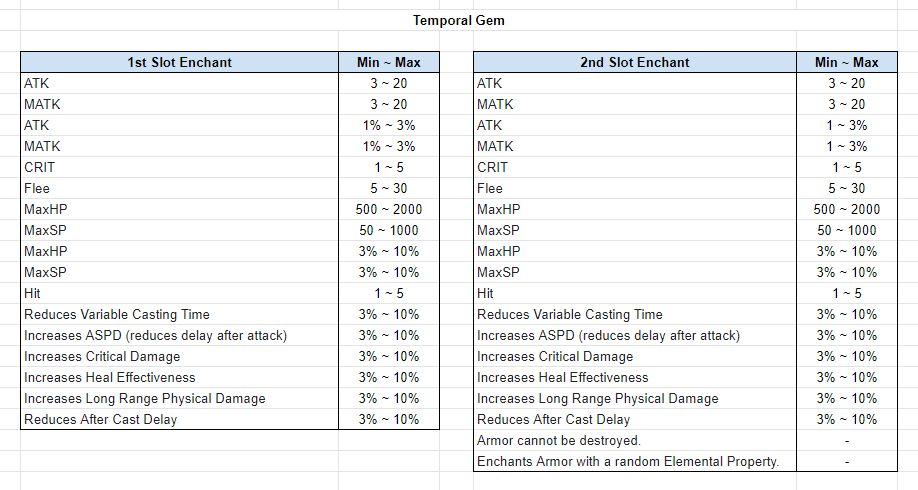This screenshot has height=490, width=918.
Task: Select the second table's Min ~ Max header
Action: tap(847, 63)
